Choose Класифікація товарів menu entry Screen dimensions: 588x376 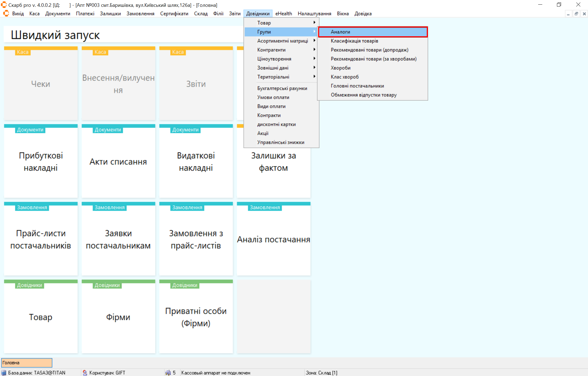pyautogui.click(x=354, y=41)
